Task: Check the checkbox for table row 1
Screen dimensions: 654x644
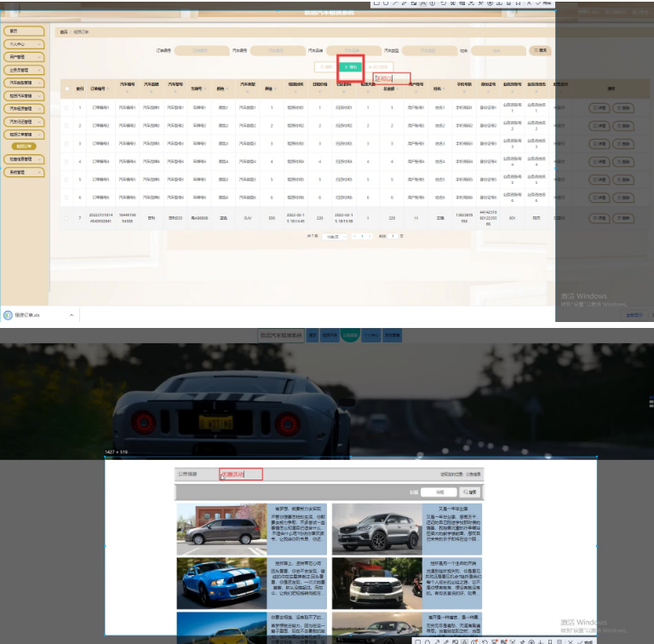Action: click(66, 107)
